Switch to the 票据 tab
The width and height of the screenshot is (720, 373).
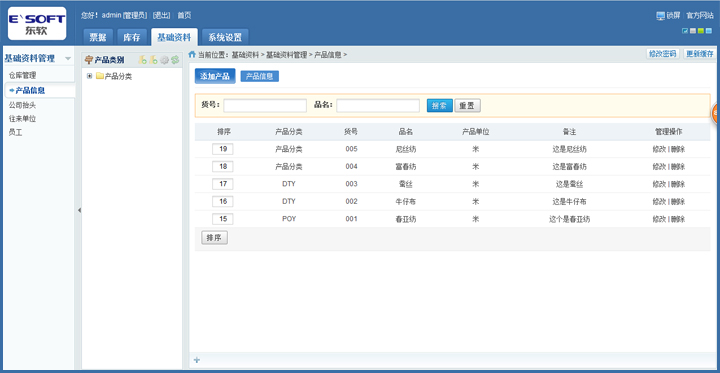coord(98,37)
